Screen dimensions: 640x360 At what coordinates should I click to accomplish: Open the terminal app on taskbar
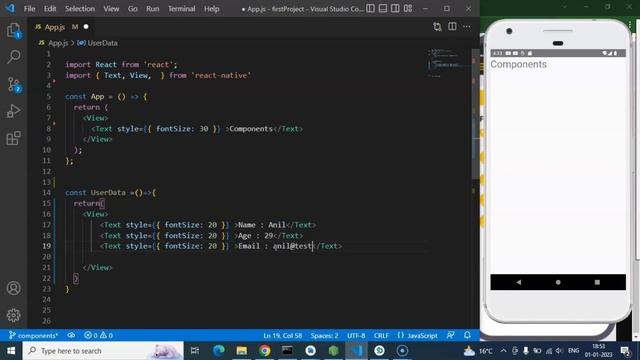(x=287, y=351)
